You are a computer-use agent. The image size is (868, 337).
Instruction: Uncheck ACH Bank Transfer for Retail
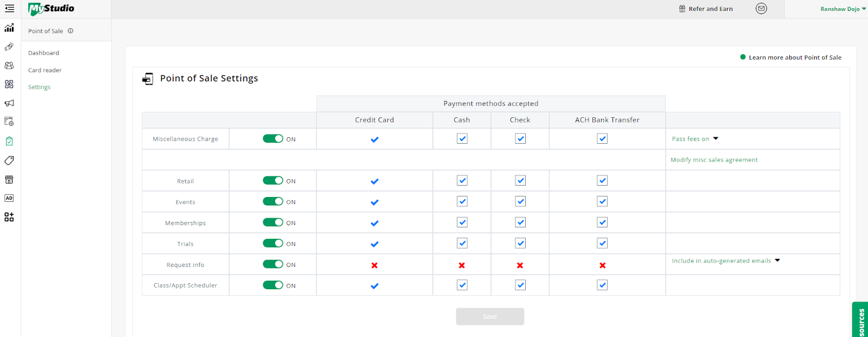click(x=602, y=180)
